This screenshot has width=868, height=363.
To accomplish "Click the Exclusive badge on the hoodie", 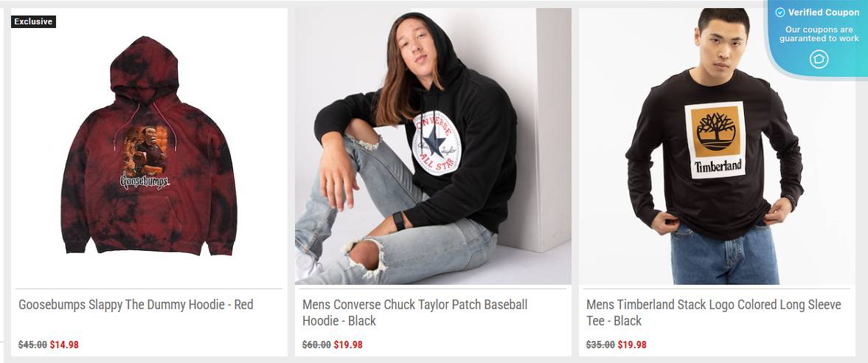I will pyautogui.click(x=33, y=21).
